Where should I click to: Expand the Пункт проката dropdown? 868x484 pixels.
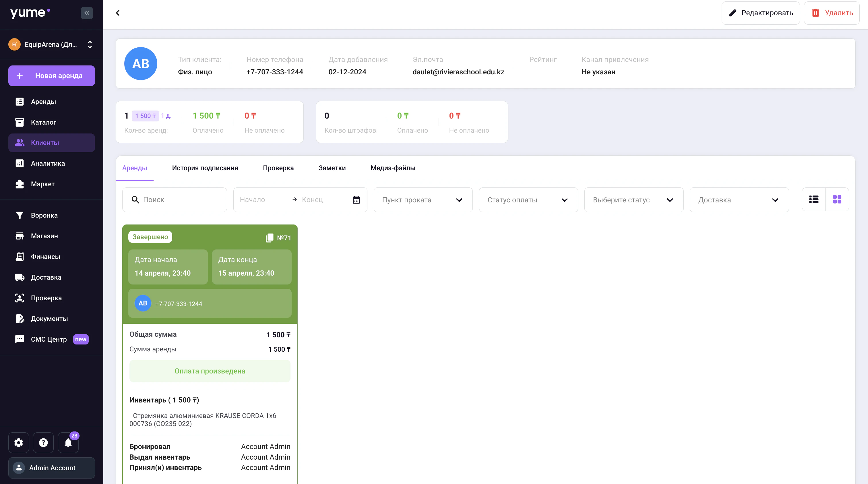pyautogui.click(x=423, y=200)
